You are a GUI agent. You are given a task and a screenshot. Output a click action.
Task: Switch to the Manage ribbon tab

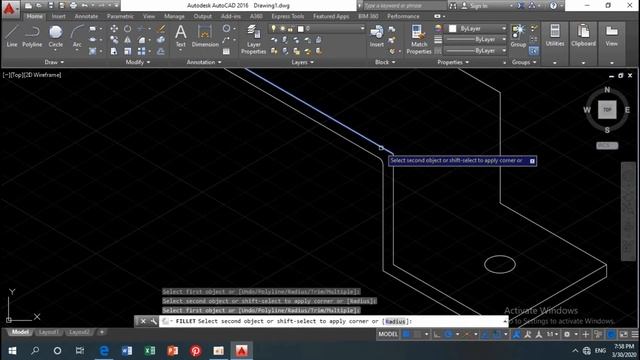tap(174, 16)
